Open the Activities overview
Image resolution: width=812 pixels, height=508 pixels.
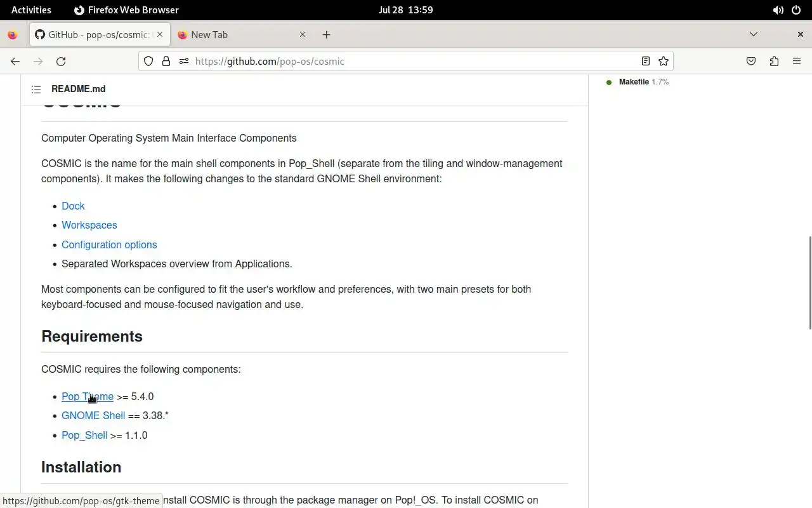[x=31, y=10]
